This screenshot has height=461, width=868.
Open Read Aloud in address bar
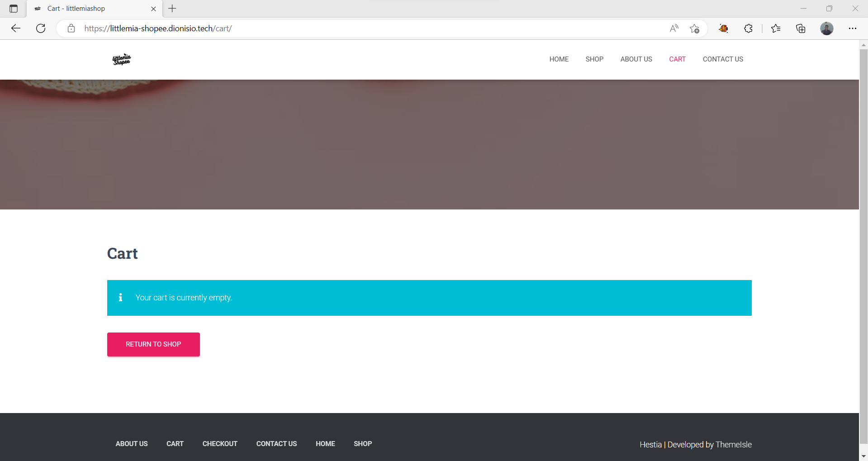coord(674,29)
